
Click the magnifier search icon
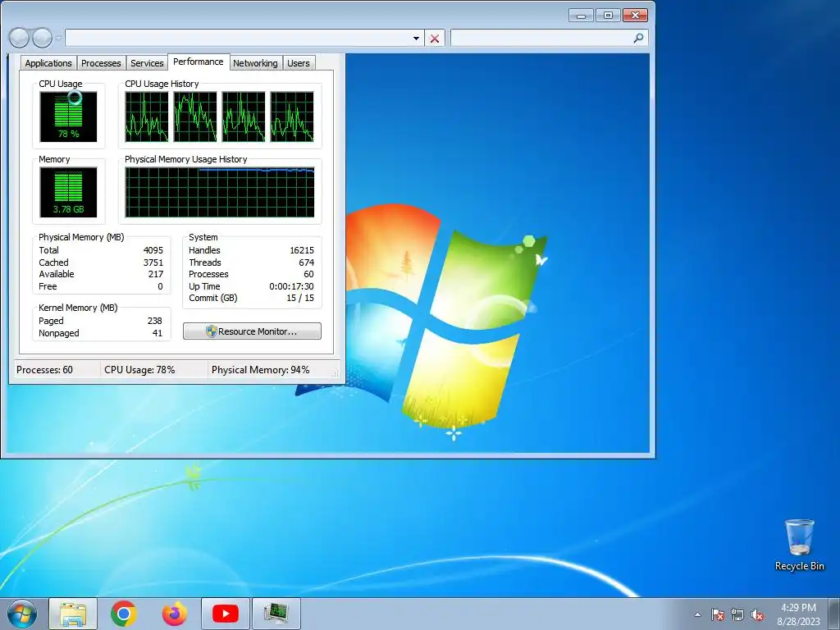(638, 38)
